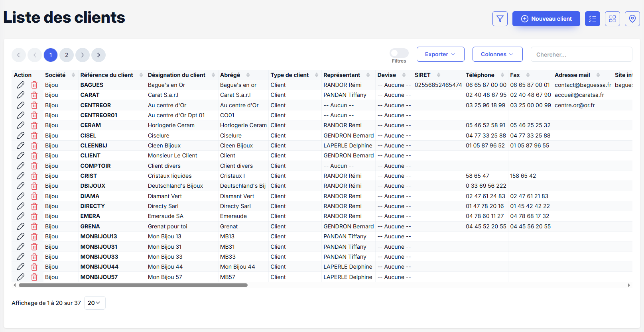Change rows per page from 20
The width and height of the screenshot is (644, 332).
[95, 303]
